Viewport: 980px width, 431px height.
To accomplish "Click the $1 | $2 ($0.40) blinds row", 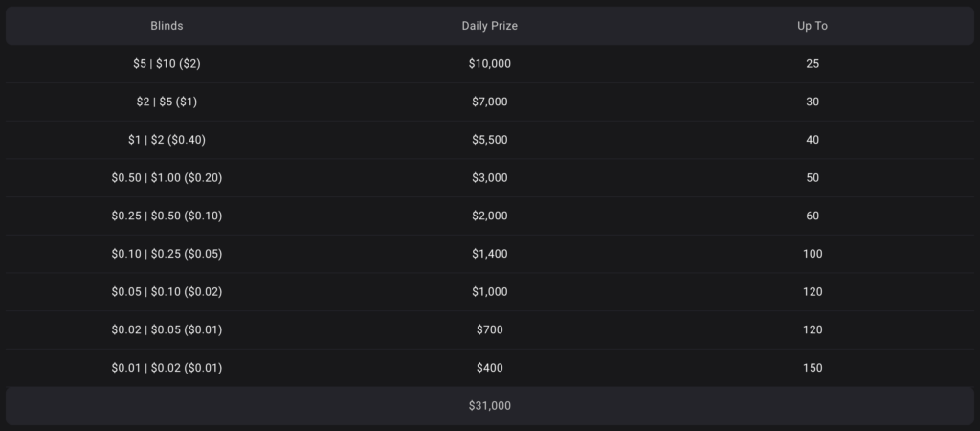I will coord(167,140).
